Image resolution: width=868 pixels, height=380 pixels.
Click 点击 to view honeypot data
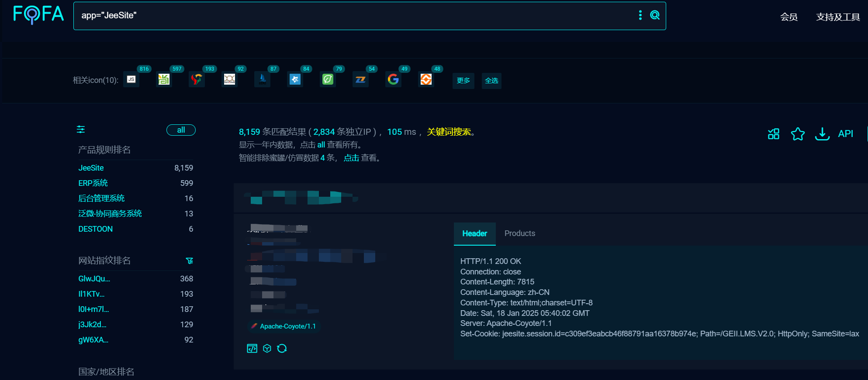coord(351,158)
